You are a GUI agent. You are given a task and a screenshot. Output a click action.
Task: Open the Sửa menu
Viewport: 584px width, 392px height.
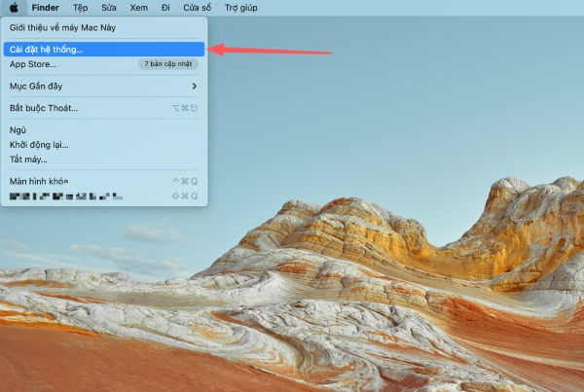[x=109, y=8]
